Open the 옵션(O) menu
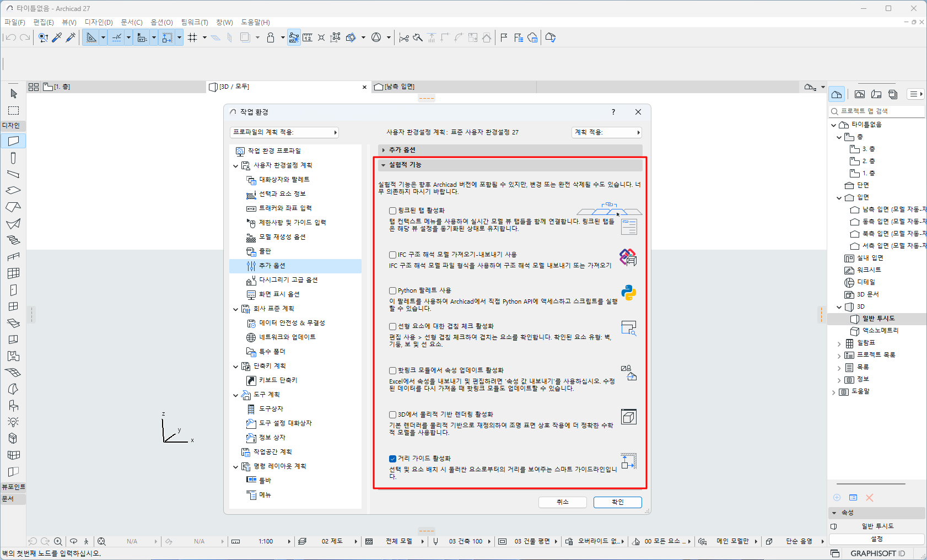 pos(161,22)
